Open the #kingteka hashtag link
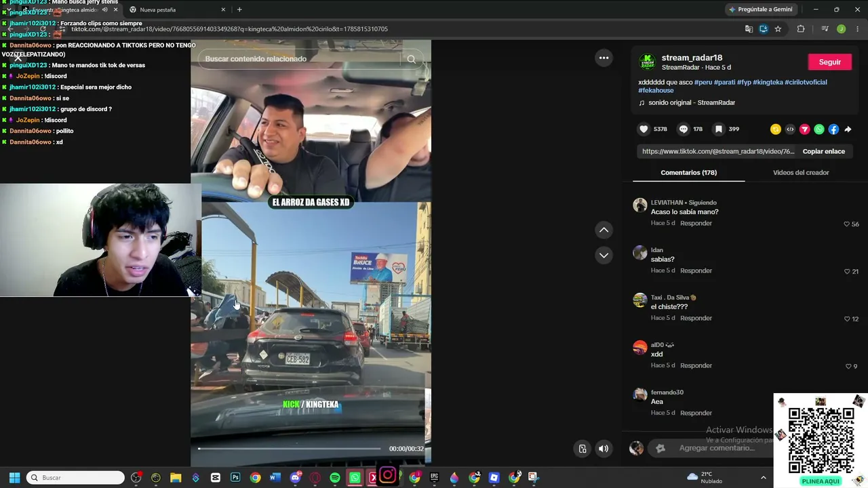 (x=768, y=83)
